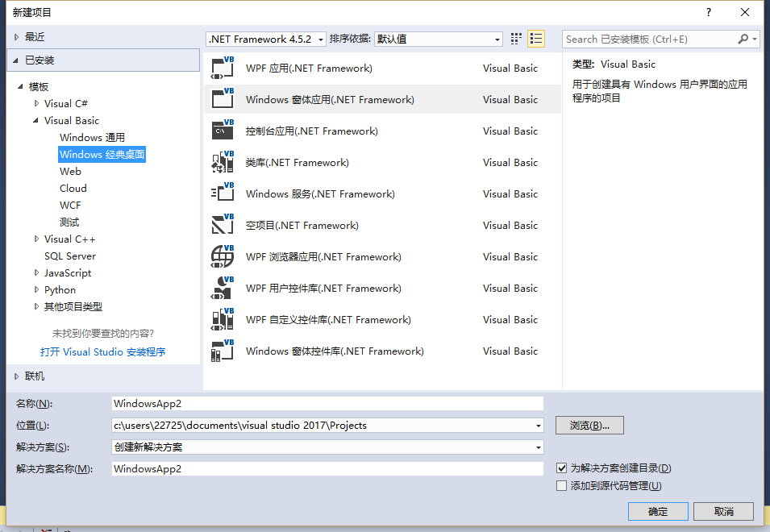The image size is (770, 532).
Task: Click the 解决方案名称 input field
Action: point(327,468)
